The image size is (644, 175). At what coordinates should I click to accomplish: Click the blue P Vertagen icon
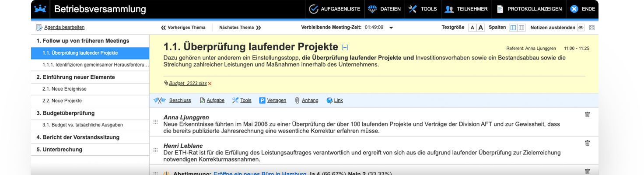click(262, 100)
